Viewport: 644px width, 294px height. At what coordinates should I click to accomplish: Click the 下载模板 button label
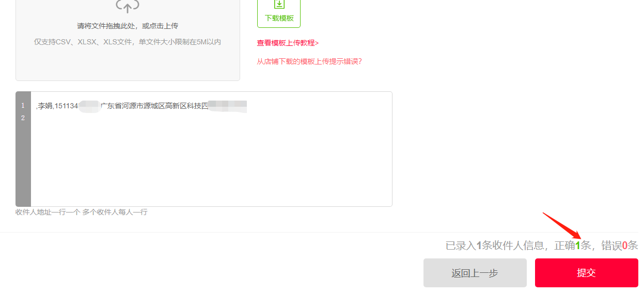coord(279,18)
